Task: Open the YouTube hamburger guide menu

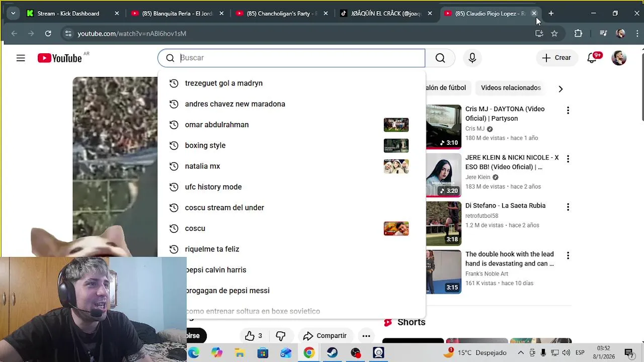Action: (21, 58)
